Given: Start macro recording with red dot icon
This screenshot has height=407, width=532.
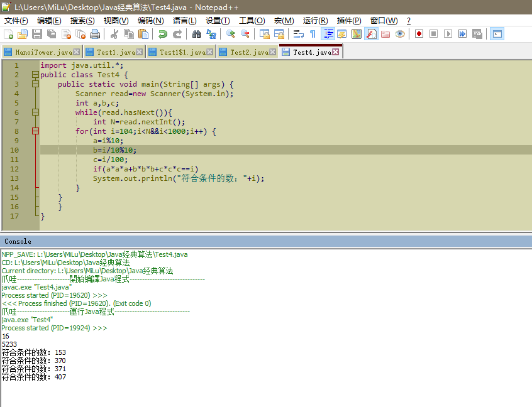Looking at the screenshot, I should [419, 34].
